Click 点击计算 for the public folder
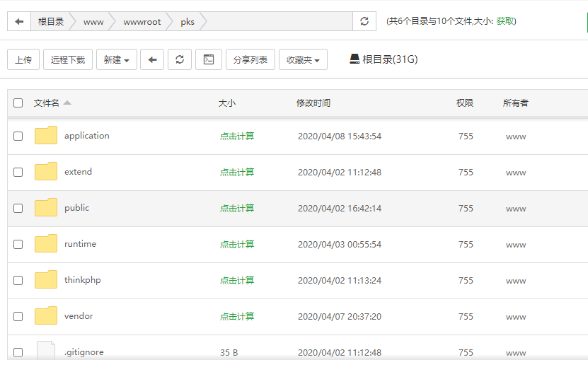The height and width of the screenshot is (372, 588). (237, 209)
